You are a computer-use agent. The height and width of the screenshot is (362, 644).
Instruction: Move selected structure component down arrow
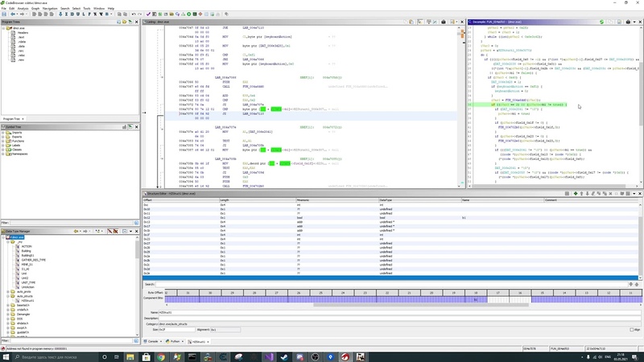click(x=587, y=193)
